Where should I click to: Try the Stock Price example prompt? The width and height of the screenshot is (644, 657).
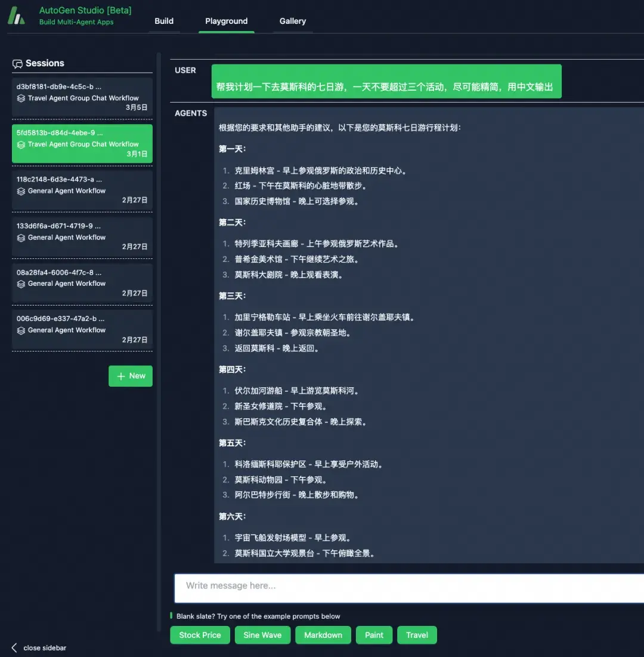[200, 635]
